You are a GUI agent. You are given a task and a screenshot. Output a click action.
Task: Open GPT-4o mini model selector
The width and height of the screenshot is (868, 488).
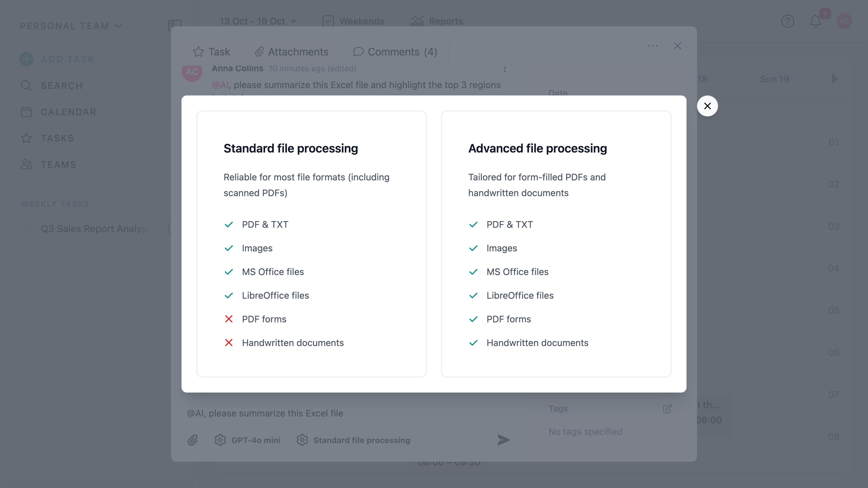pyautogui.click(x=247, y=440)
